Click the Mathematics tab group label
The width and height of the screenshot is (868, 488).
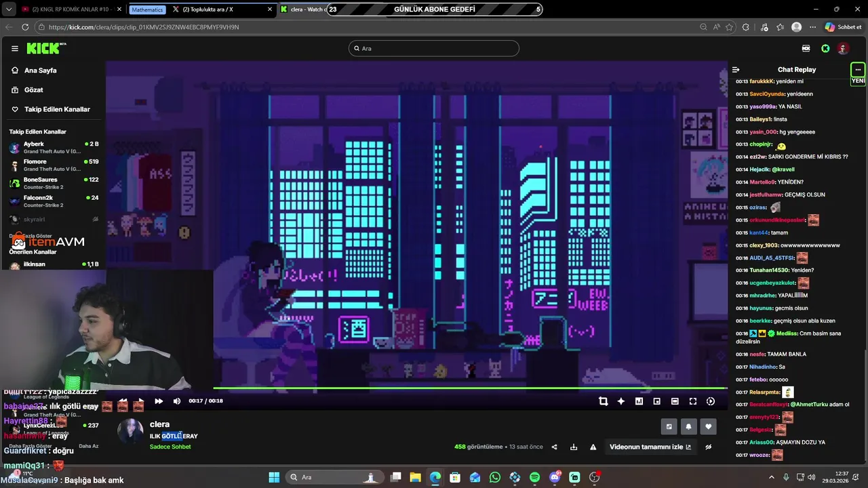[147, 9]
